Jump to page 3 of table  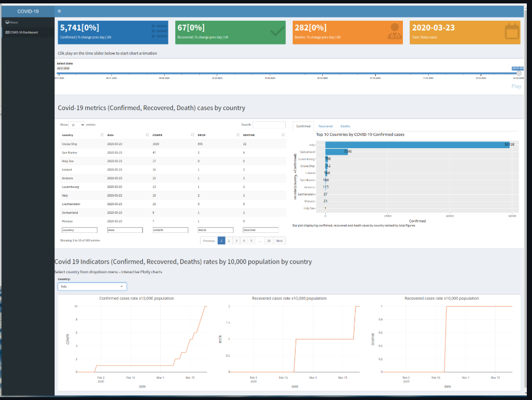click(x=236, y=241)
